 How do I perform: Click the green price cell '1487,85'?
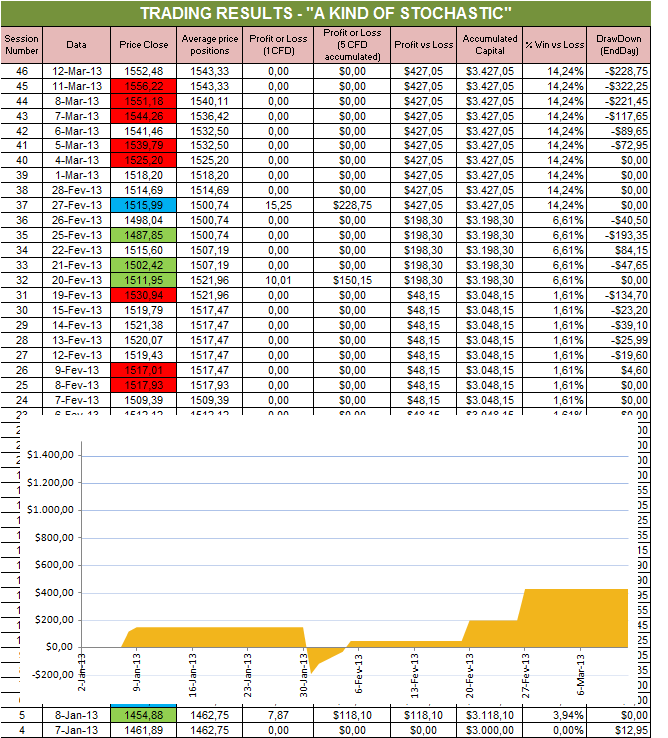(x=144, y=235)
